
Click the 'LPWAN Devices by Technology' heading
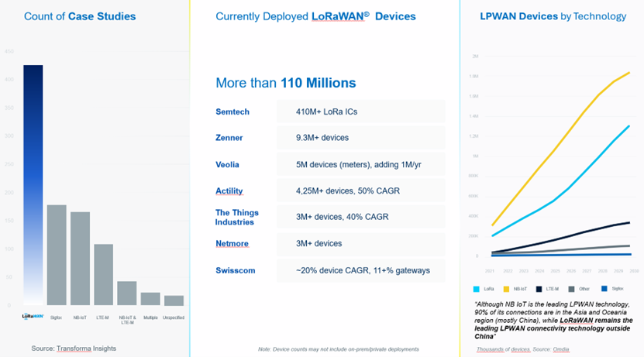[553, 16]
